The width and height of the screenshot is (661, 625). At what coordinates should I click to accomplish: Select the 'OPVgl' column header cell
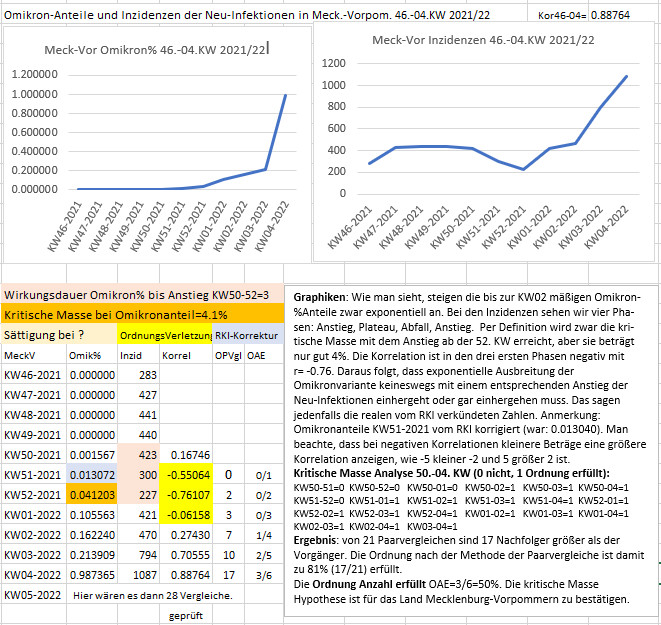click(x=228, y=355)
